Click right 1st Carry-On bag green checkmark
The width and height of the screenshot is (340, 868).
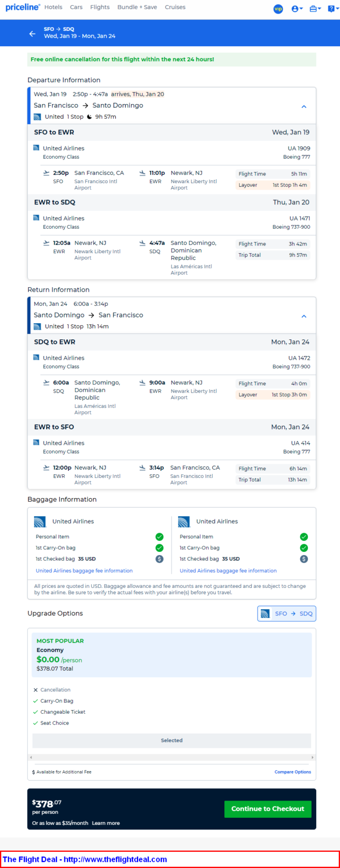(303, 548)
